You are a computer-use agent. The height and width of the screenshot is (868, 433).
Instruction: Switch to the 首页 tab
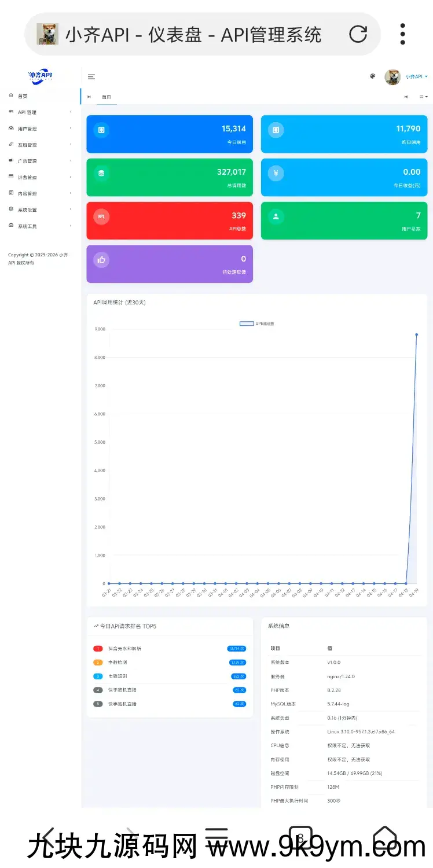pyautogui.click(x=107, y=97)
